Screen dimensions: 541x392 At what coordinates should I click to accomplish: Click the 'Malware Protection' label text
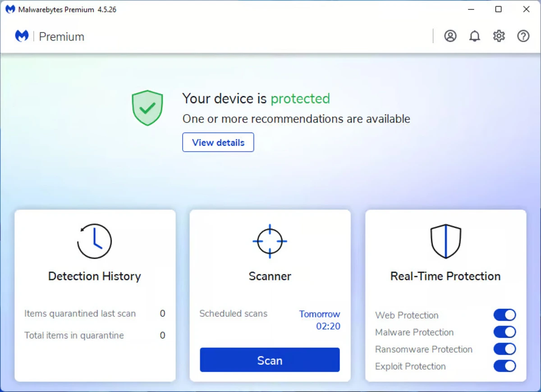tap(414, 333)
